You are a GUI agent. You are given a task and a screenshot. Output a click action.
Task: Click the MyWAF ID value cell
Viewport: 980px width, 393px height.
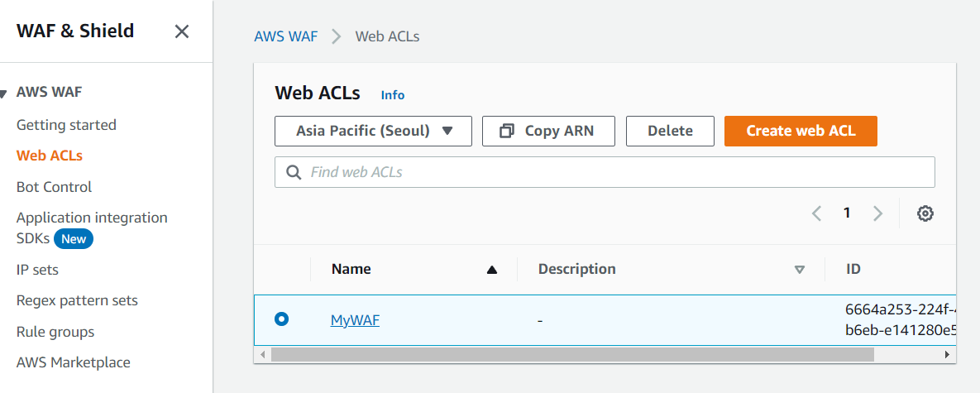coord(901,320)
